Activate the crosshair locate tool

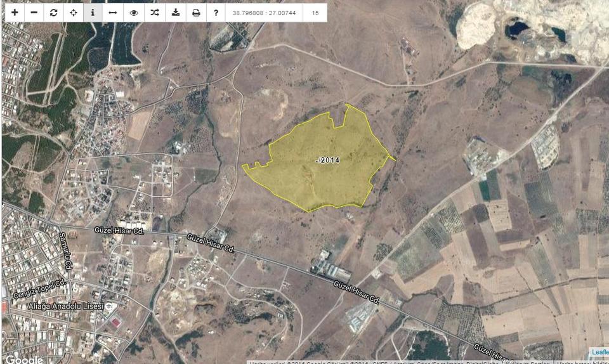click(74, 13)
